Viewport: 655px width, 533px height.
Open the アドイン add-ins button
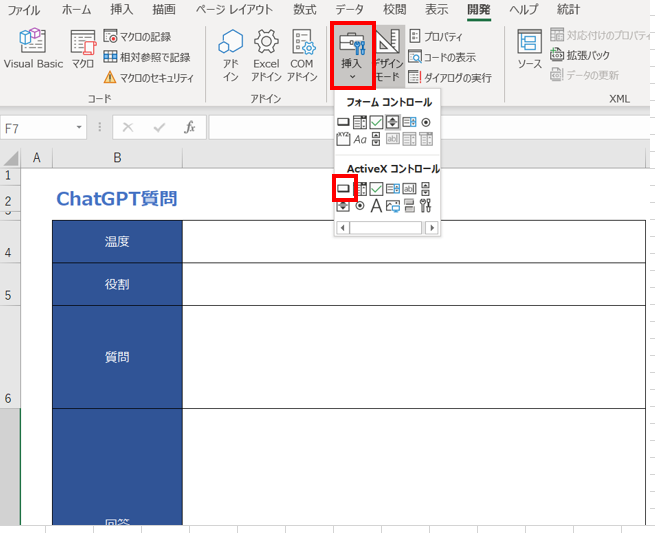[231, 55]
